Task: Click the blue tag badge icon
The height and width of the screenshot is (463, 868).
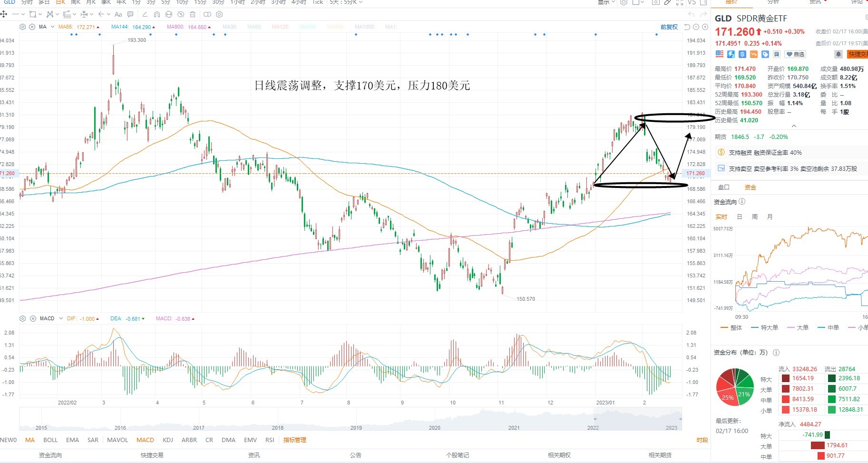Action: click(765, 54)
